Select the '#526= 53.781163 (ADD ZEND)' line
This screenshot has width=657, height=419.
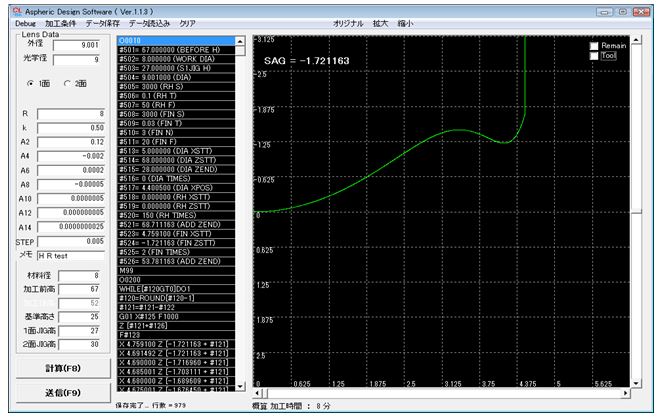pyautogui.click(x=176, y=261)
